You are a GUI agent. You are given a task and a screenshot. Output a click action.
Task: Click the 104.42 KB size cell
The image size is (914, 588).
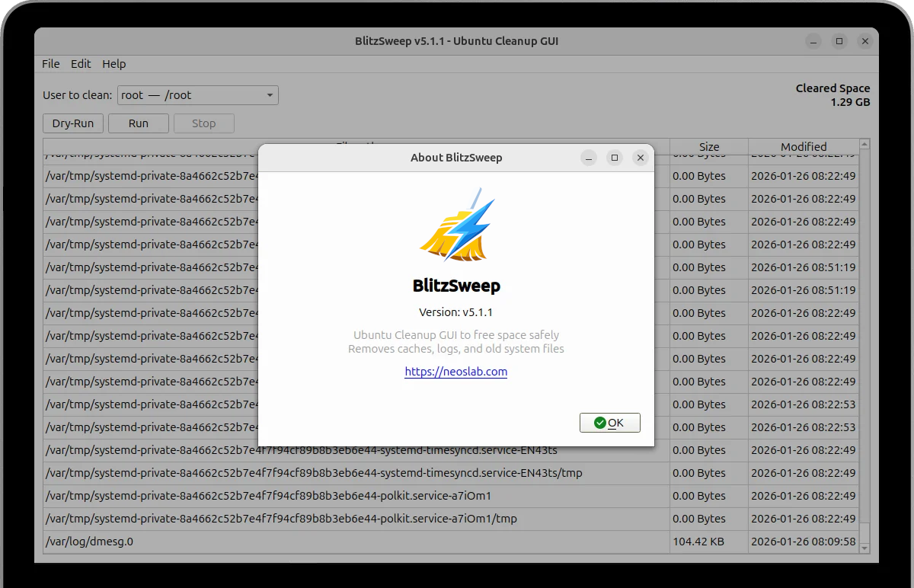point(709,542)
